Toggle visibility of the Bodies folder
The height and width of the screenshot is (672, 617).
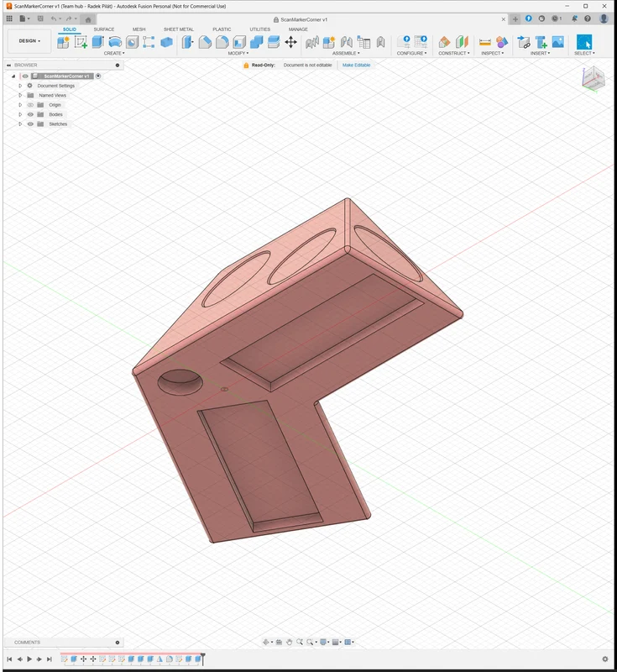(x=30, y=114)
